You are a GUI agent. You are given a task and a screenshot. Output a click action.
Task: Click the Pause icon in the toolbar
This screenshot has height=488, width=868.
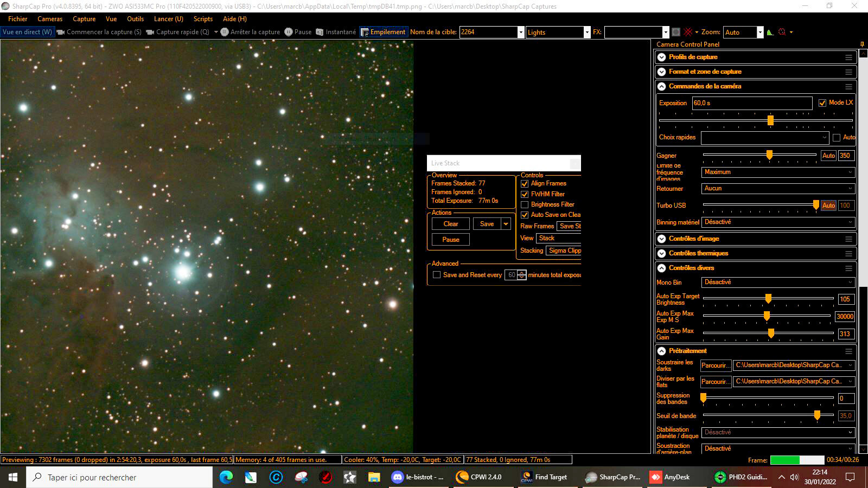pyautogui.click(x=289, y=32)
